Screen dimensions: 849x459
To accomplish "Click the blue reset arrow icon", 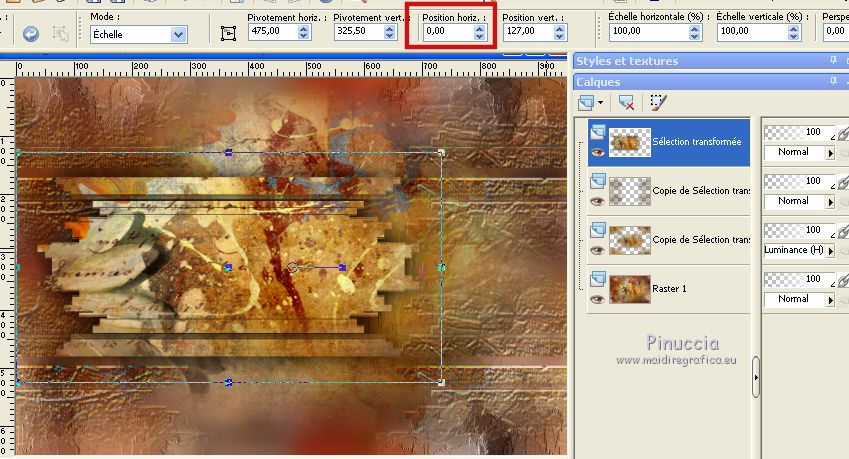I will pyautogui.click(x=31, y=35).
